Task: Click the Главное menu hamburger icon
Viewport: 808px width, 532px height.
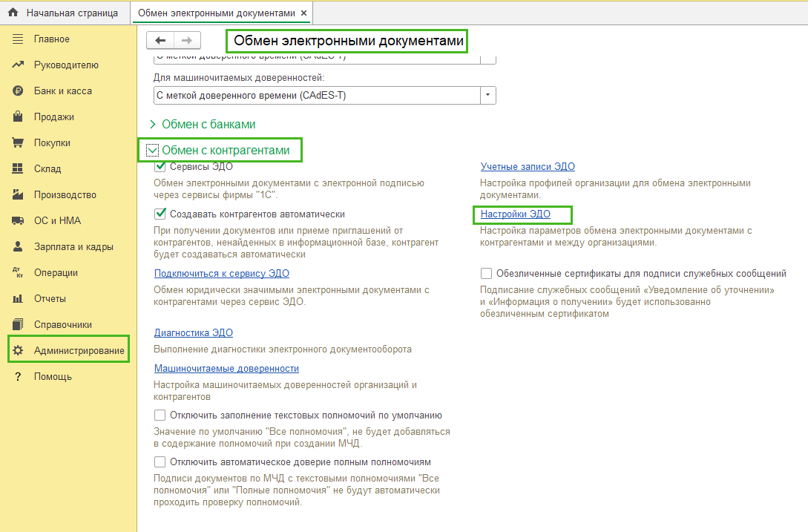Action: [18, 39]
